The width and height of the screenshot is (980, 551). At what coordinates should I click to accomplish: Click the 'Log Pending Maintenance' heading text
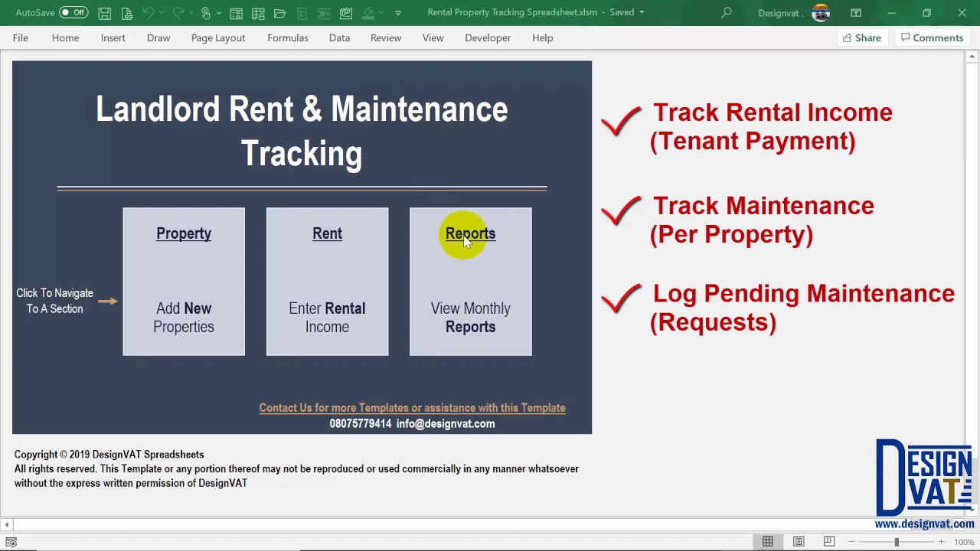coord(804,294)
